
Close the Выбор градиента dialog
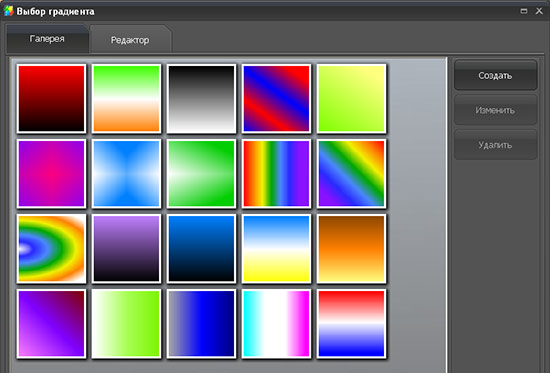tap(539, 11)
